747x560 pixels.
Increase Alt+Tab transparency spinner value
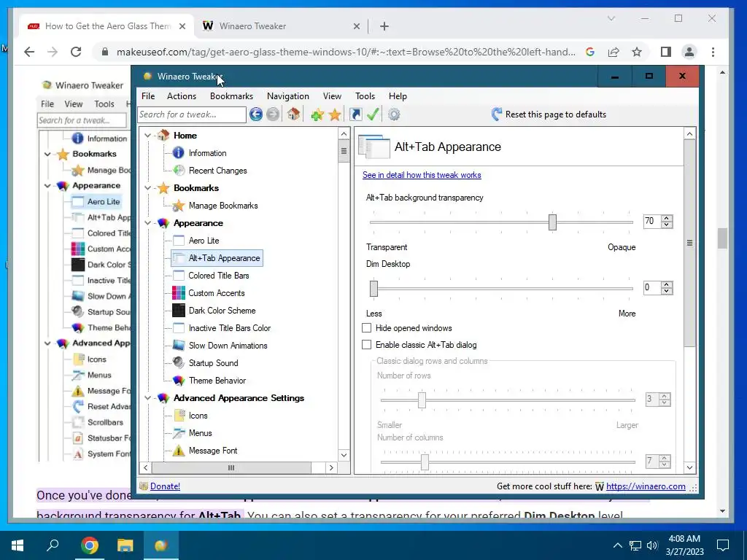[667, 219]
